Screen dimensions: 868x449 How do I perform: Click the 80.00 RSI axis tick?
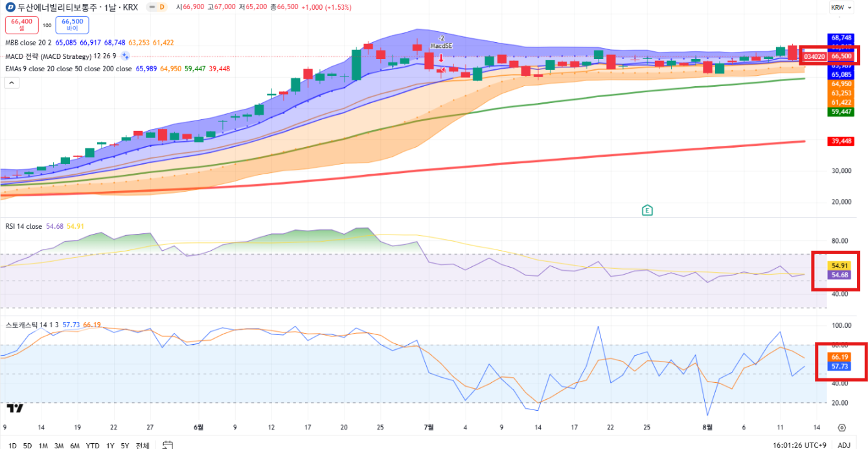pyautogui.click(x=839, y=241)
